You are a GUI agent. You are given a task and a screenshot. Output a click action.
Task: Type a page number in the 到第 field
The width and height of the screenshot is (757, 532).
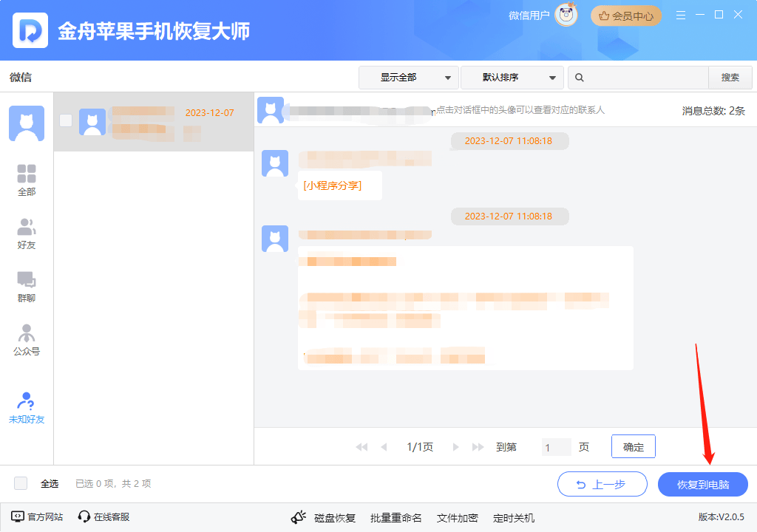tap(555, 446)
